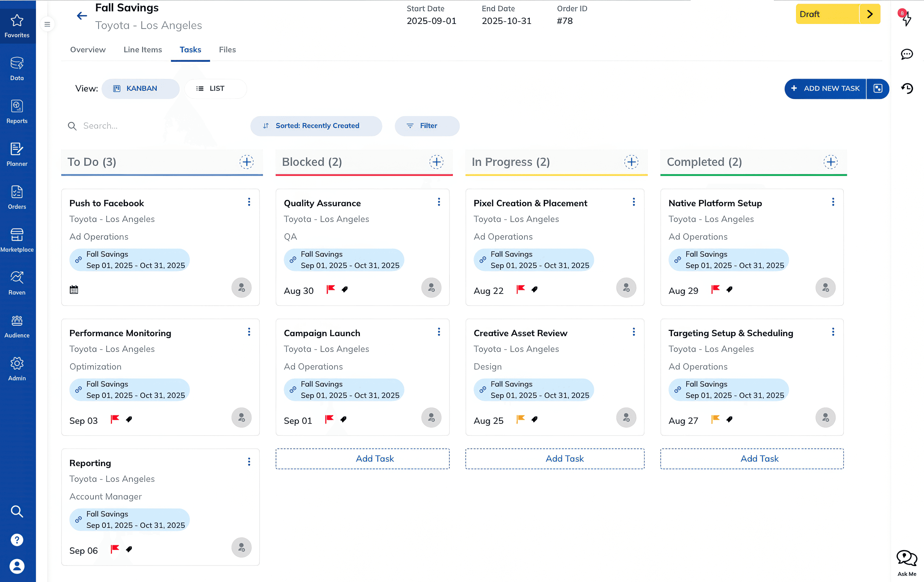The height and width of the screenshot is (582, 924).
Task: Click Add Task under the Blocked column
Action: [363, 458]
